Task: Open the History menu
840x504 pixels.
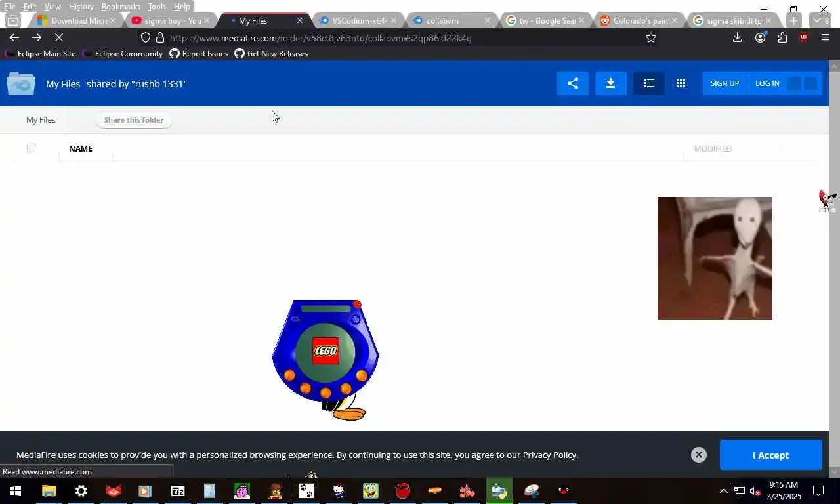Action: pyautogui.click(x=81, y=7)
